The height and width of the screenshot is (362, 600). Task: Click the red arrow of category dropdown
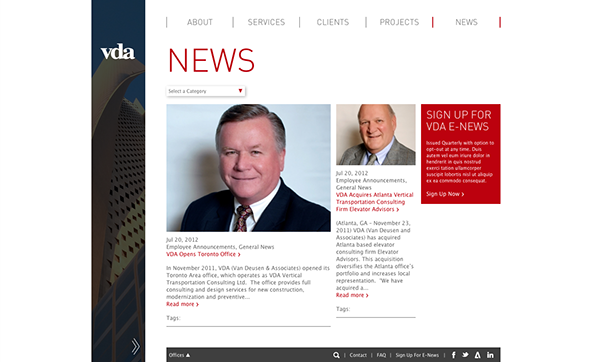[240, 91]
